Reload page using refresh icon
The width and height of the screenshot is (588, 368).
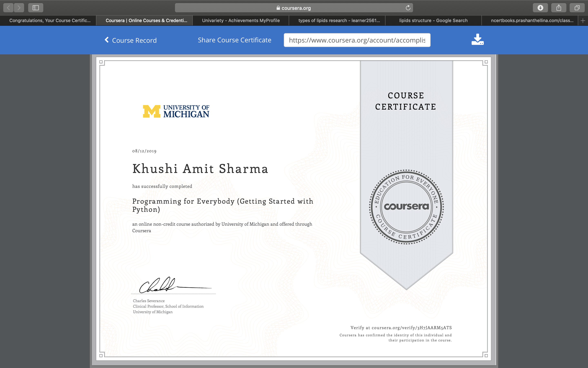point(408,8)
